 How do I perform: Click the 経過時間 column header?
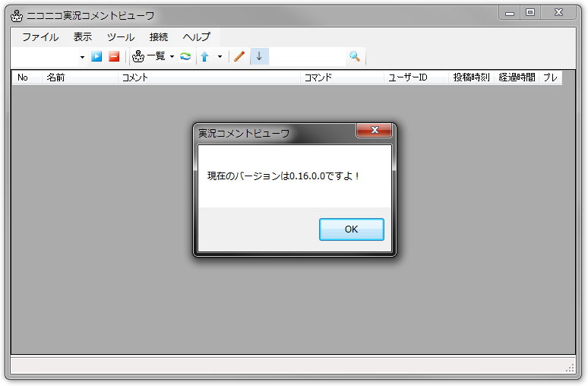(x=517, y=78)
